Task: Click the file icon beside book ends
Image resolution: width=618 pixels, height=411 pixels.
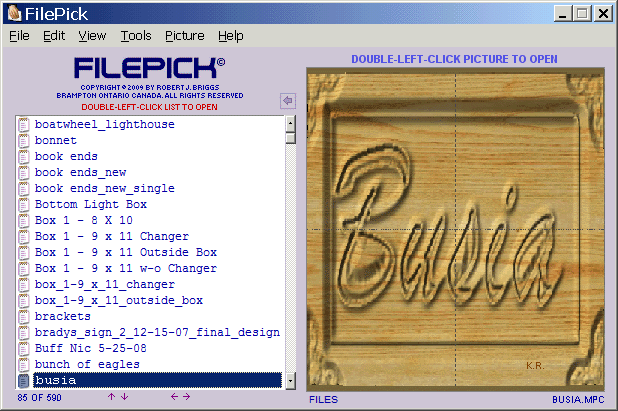Action: (x=24, y=156)
